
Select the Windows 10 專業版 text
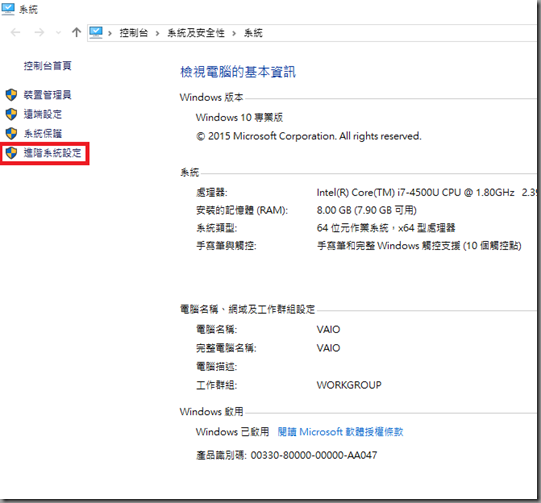pos(239,117)
